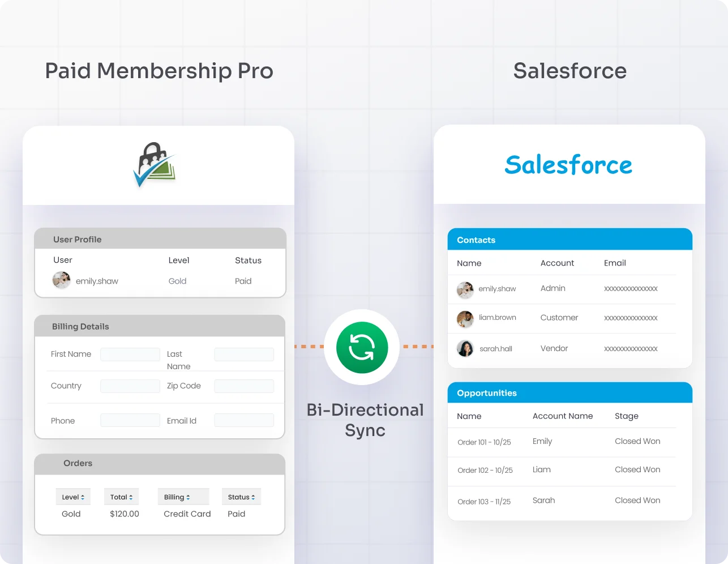Screen dimensions: 728x564
Task: Click the Vendor account cell
Action: click(x=554, y=348)
